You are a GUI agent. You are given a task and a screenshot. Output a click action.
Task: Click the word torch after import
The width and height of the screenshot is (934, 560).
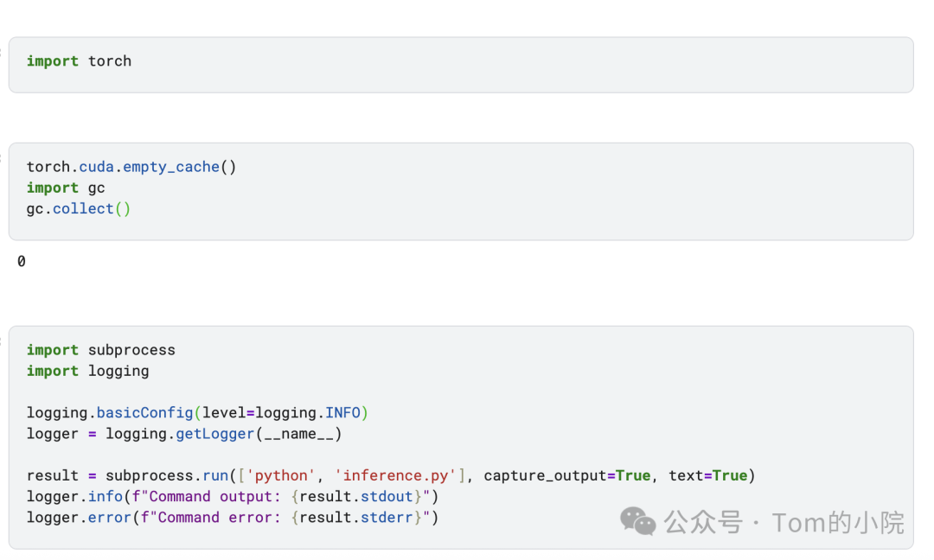pyautogui.click(x=110, y=61)
